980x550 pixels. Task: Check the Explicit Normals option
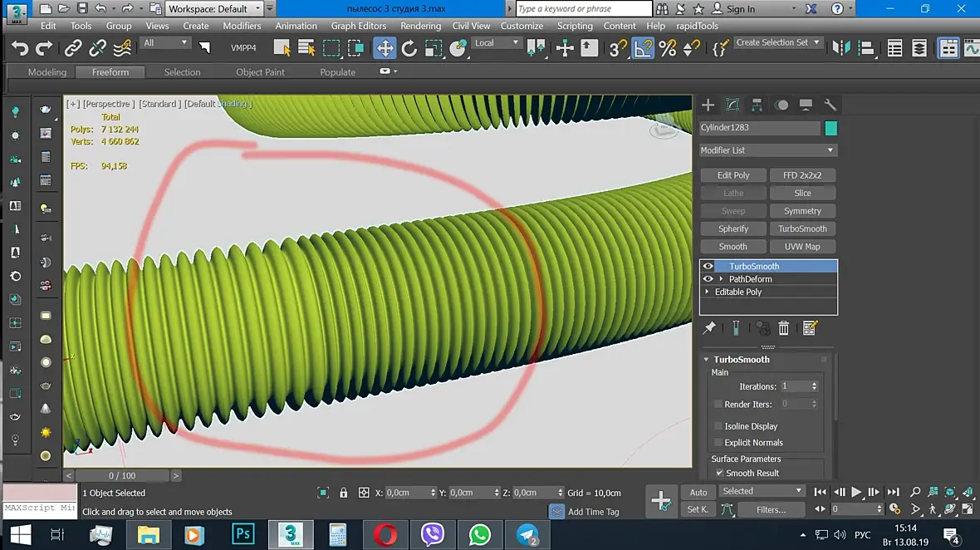tap(718, 443)
